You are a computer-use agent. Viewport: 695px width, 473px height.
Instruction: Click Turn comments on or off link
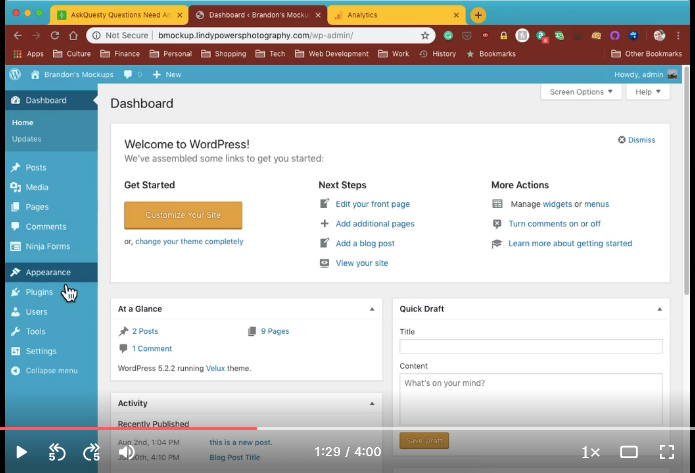click(x=554, y=224)
